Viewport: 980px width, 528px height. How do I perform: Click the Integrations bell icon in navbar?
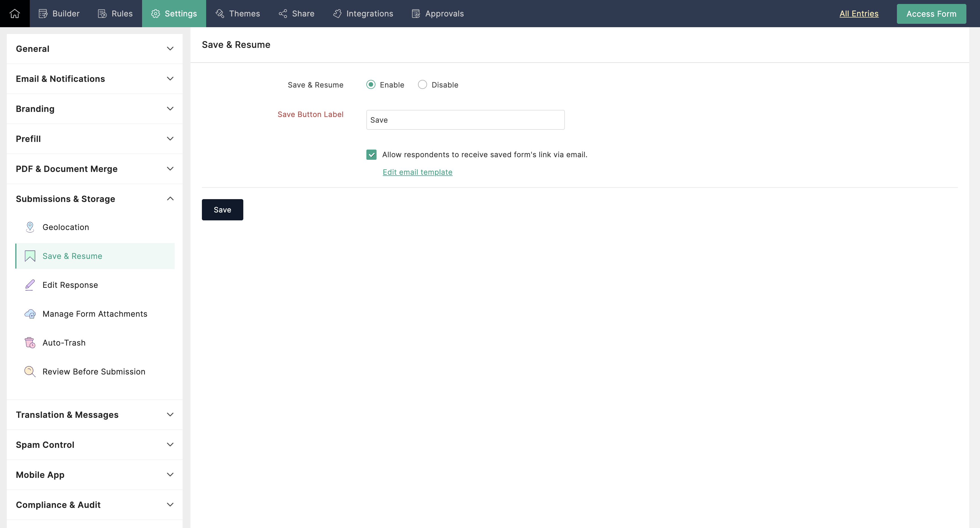(337, 14)
